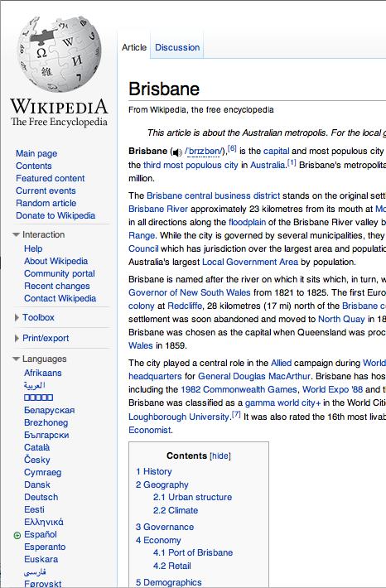
Task: Follow the 'Brisbane River' link
Action: click(158, 209)
